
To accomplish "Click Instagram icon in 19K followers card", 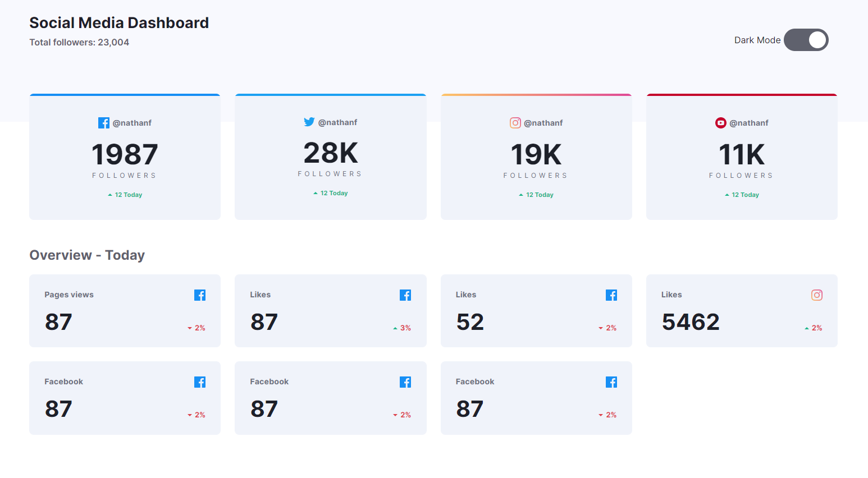I will (x=515, y=123).
